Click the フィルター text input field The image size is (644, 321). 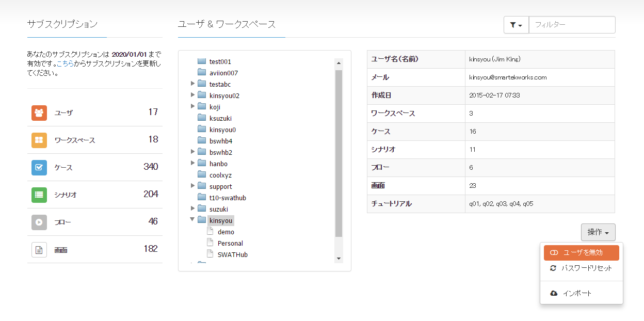[572, 25]
